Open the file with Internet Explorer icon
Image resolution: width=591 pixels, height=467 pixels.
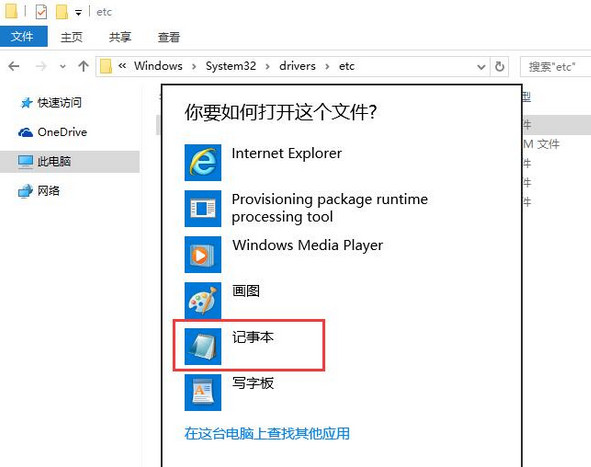click(203, 162)
